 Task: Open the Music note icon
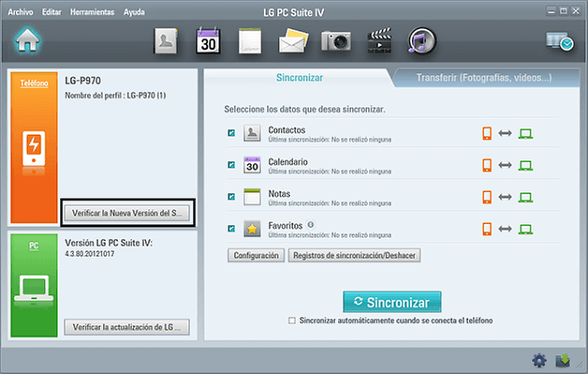pos(421,40)
